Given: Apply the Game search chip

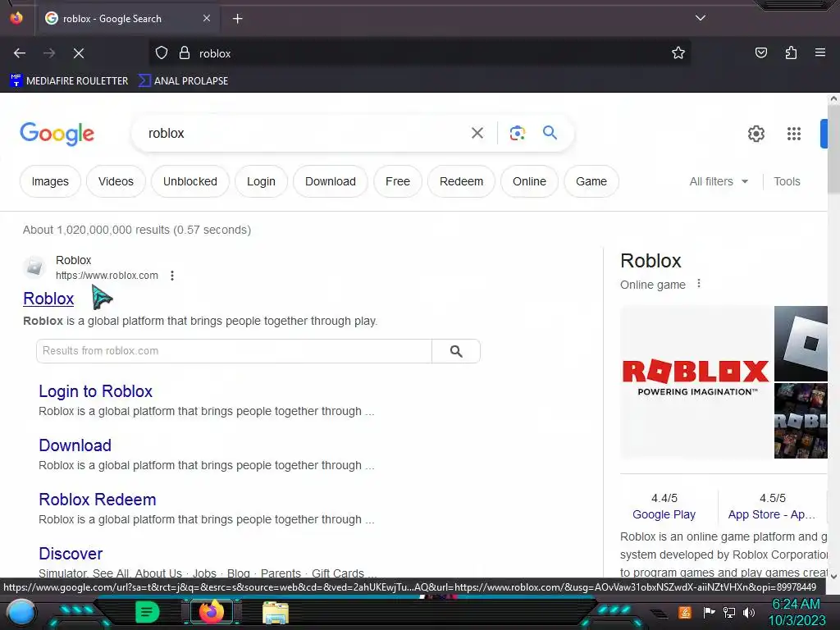Looking at the screenshot, I should (591, 181).
